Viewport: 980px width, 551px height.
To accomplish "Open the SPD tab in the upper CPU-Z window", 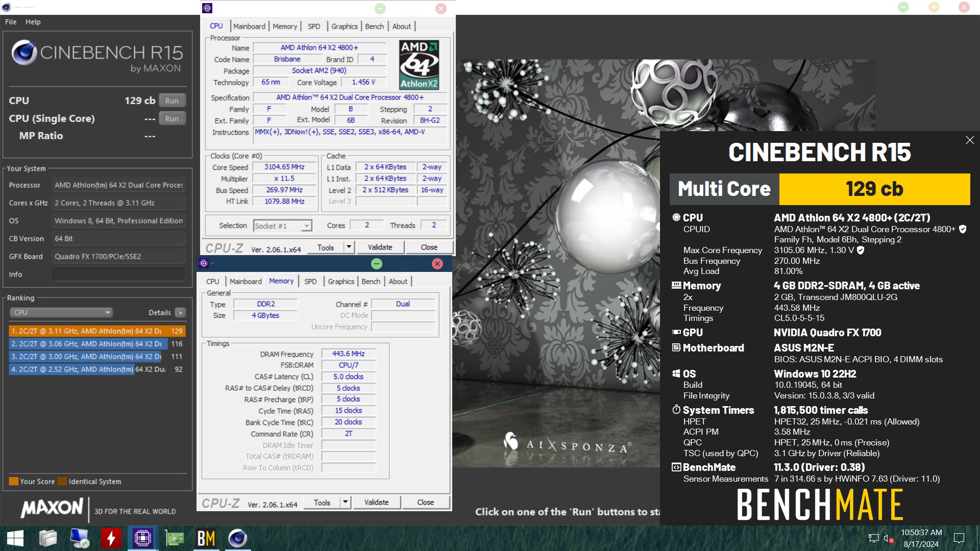I will (314, 26).
